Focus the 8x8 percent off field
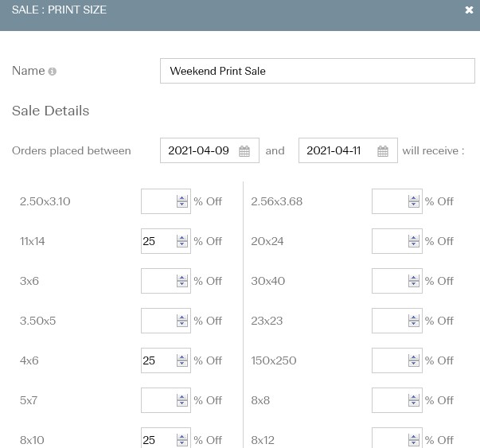The image size is (480, 448). 397,400
